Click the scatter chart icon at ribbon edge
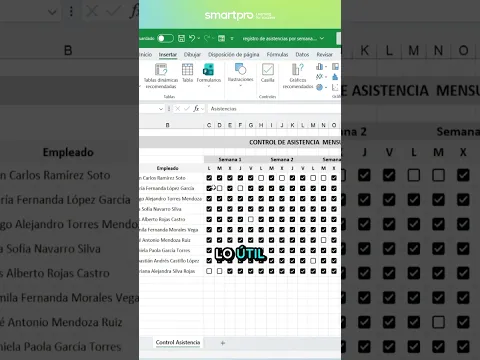480x360 pixels. pyautogui.click(x=335, y=87)
